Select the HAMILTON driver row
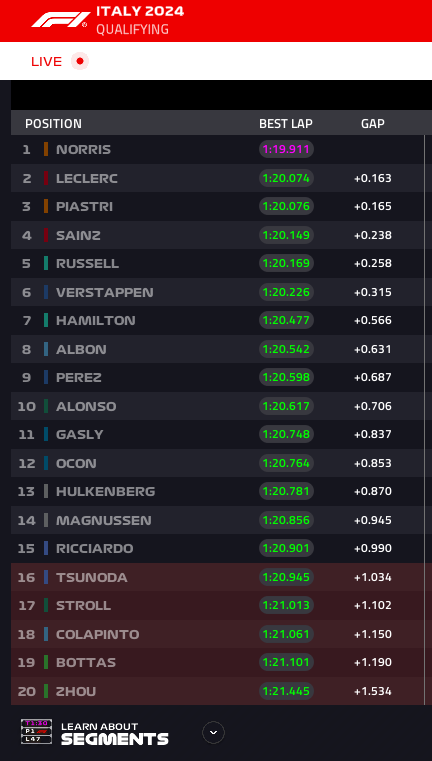The height and width of the screenshot is (761, 432). tap(217, 320)
